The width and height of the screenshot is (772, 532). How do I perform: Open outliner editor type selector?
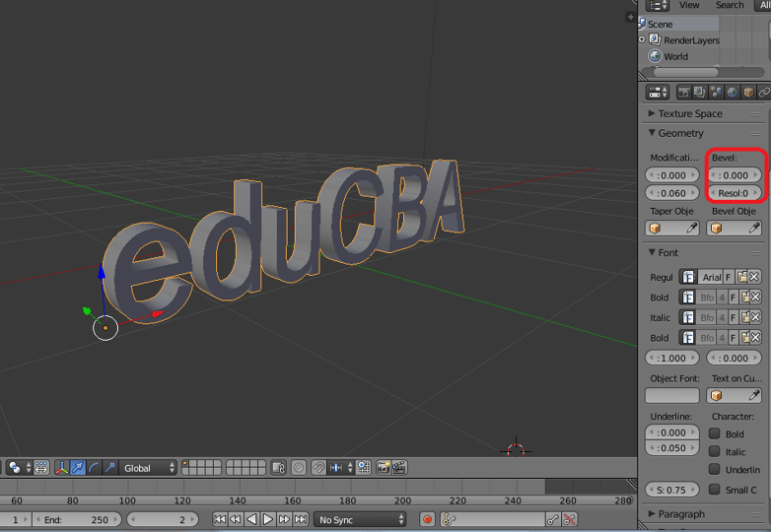coord(658,5)
